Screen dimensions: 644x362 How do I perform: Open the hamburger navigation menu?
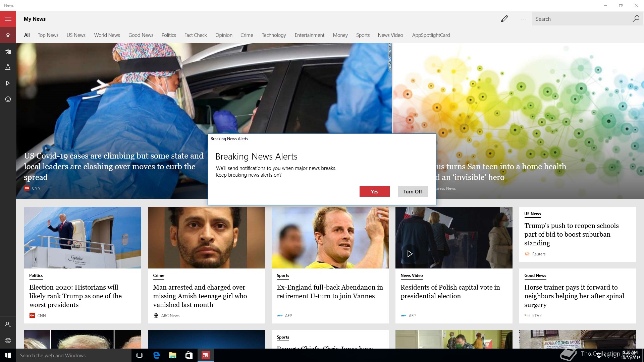(x=8, y=19)
